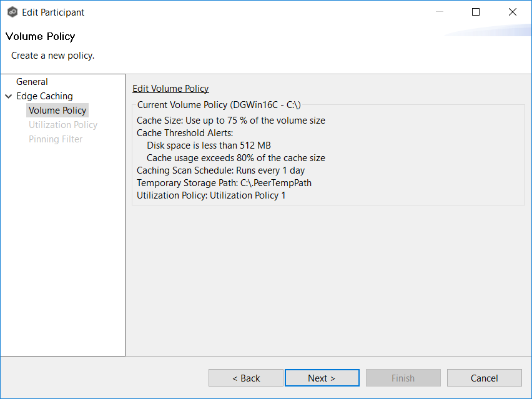Image resolution: width=532 pixels, height=399 pixels.
Task: Collapse the Edge Caching tree chevron
Action: [x=8, y=96]
